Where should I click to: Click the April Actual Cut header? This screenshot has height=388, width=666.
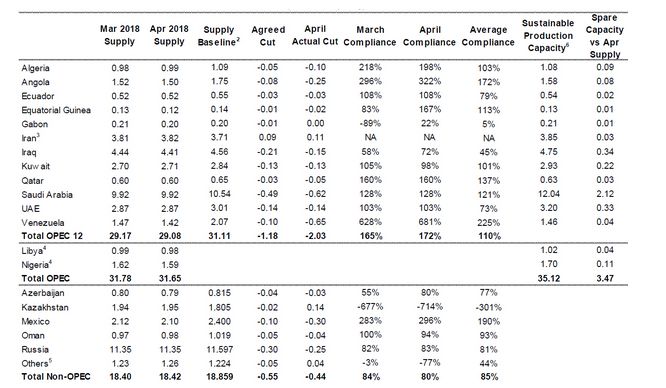click(315, 35)
